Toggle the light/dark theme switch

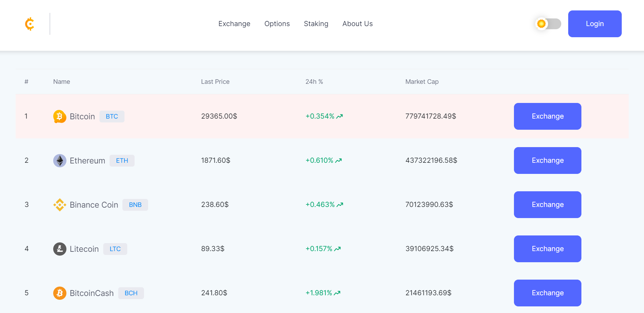pyautogui.click(x=548, y=24)
